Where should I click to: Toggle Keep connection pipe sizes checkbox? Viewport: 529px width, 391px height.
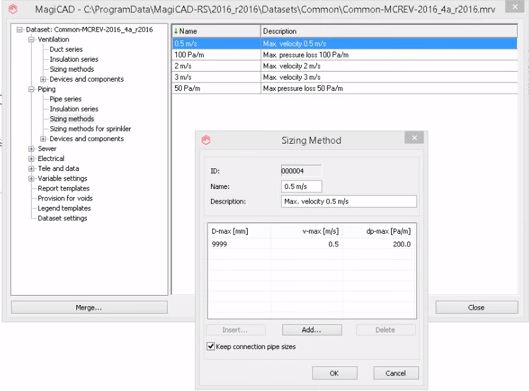point(211,346)
